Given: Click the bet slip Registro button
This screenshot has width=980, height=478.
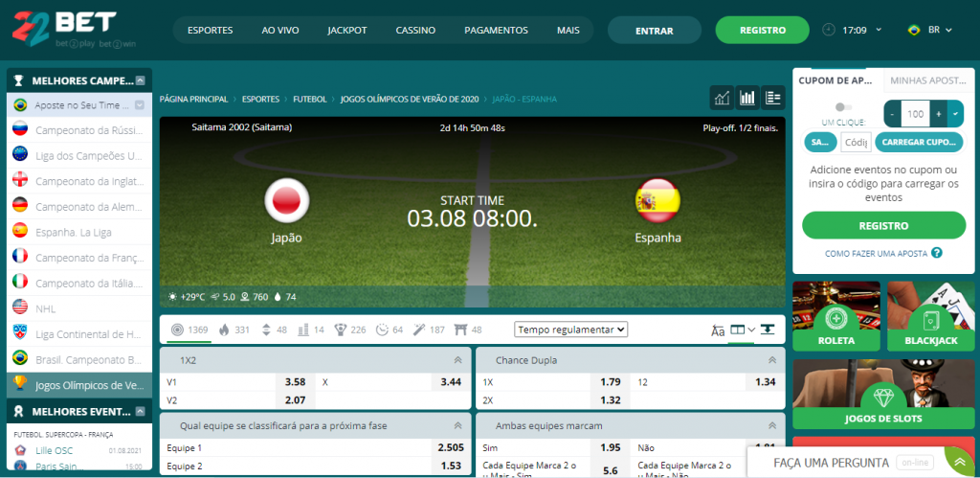Looking at the screenshot, I should pos(883,225).
